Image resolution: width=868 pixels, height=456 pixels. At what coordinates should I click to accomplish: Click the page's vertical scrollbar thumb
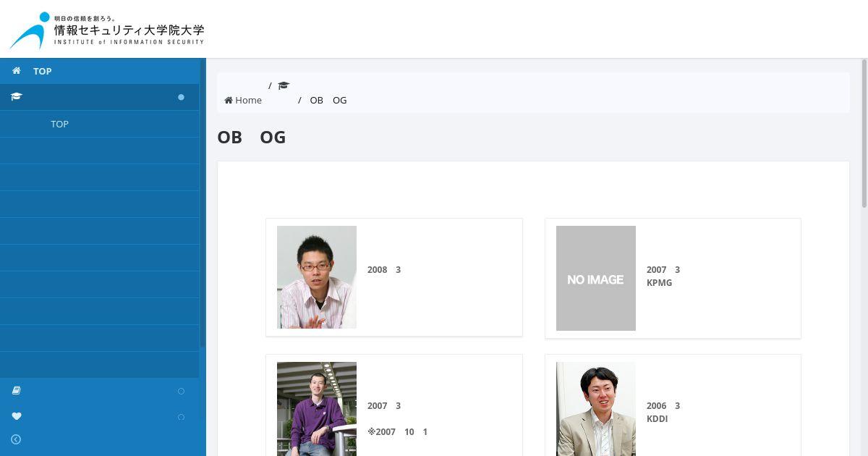(x=864, y=134)
